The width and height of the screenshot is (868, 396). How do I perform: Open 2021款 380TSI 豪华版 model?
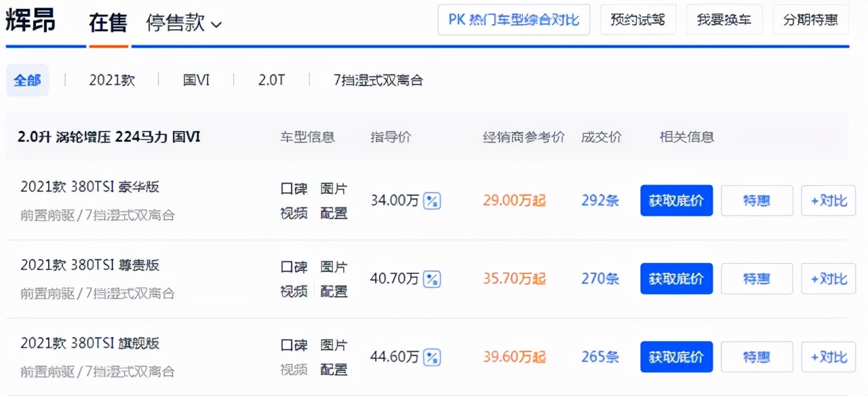pyautogui.click(x=90, y=187)
